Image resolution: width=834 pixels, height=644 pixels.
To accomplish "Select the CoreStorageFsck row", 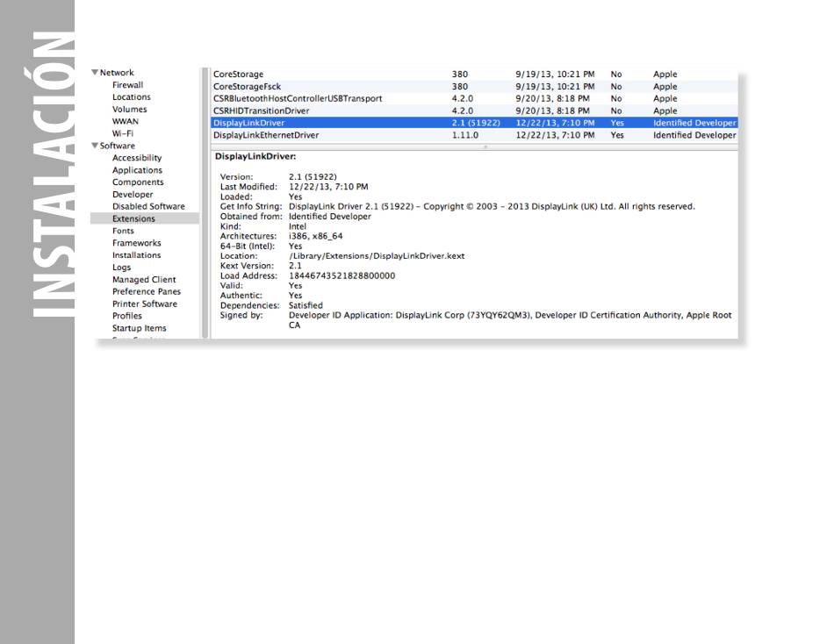I will tap(245, 87).
